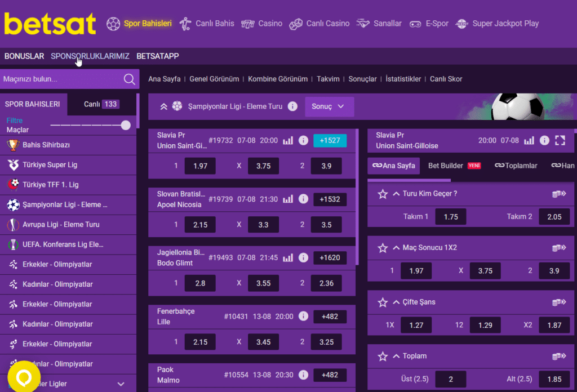This screenshot has height=392, width=577.
Task: Click the Türkiye Super Lig icon
Action: coord(14,165)
